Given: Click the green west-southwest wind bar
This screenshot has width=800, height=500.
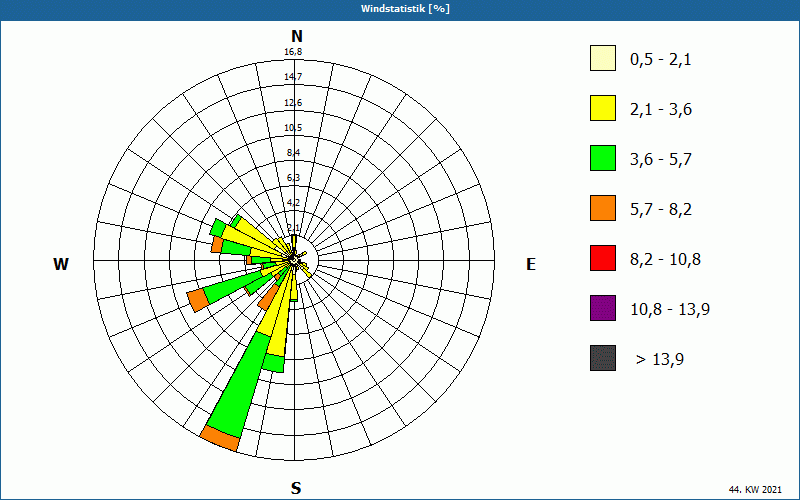Looking at the screenshot, I should [x=232, y=286].
